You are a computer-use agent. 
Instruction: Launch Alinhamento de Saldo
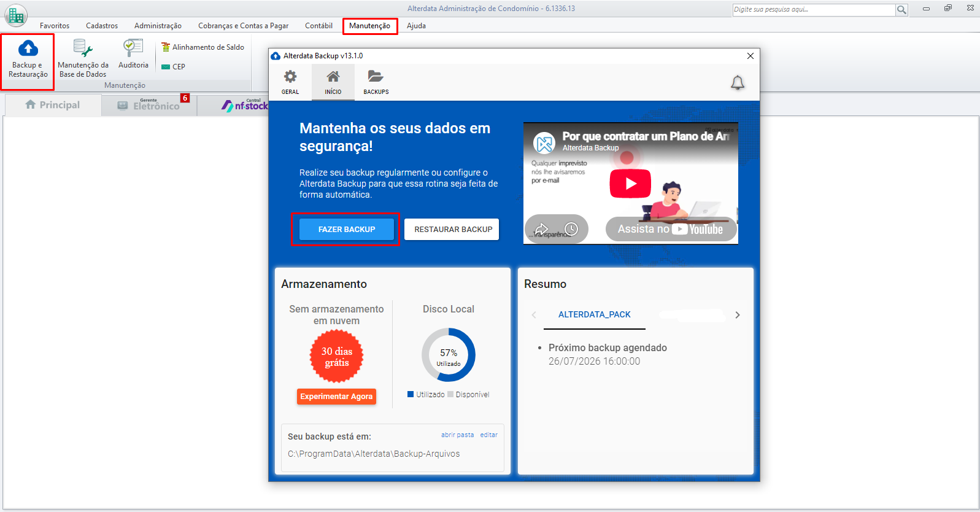[x=203, y=47]
